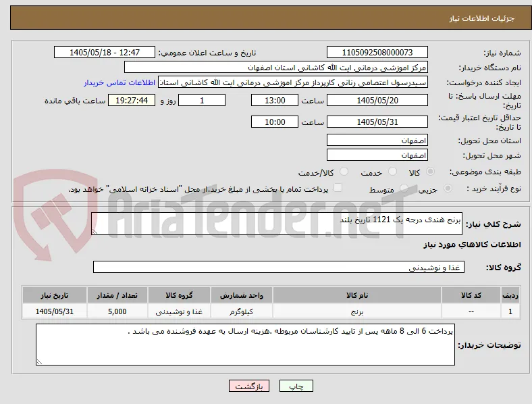
Task: Click the تاریخ نیاز column header
Action: [x=54, y=295]
